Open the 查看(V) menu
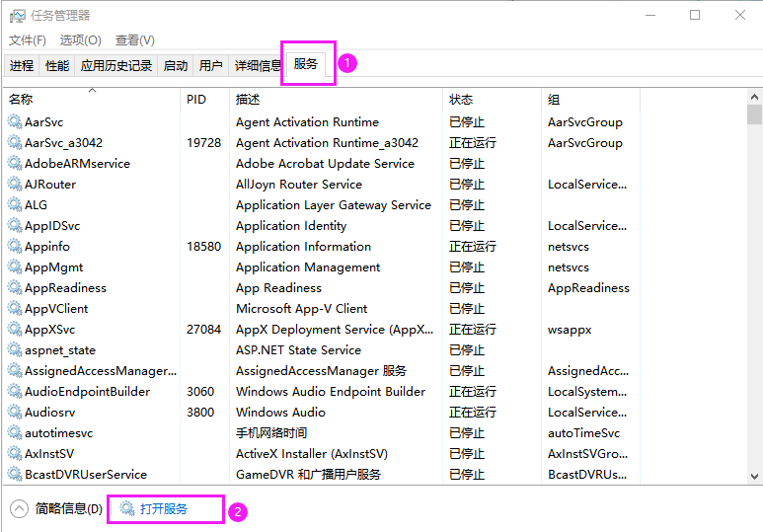763x532 pixels. 135,40
